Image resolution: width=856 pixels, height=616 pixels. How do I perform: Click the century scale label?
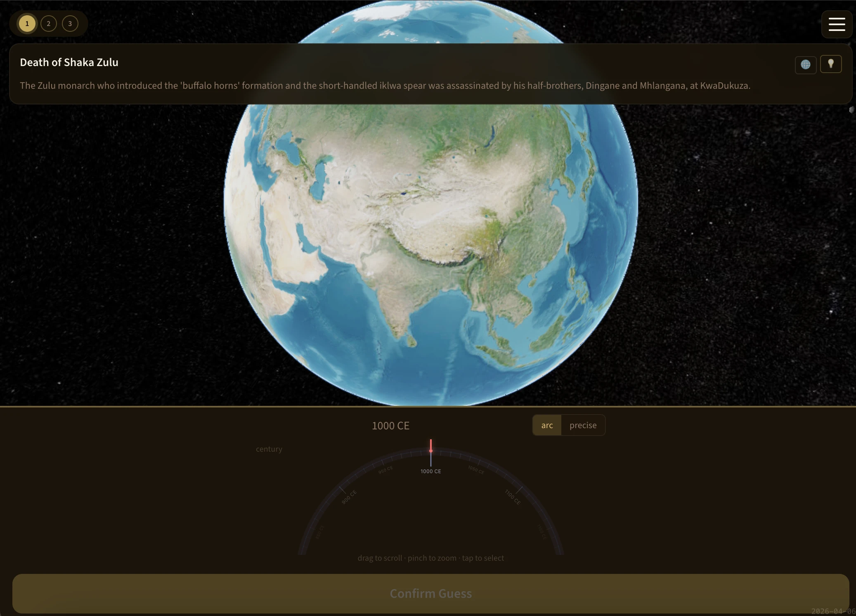coord(269,449)
